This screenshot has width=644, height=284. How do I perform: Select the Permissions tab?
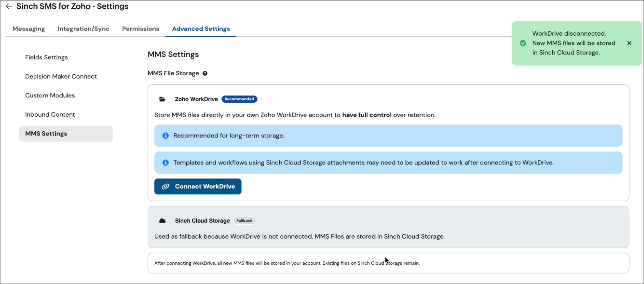(140, 29)
